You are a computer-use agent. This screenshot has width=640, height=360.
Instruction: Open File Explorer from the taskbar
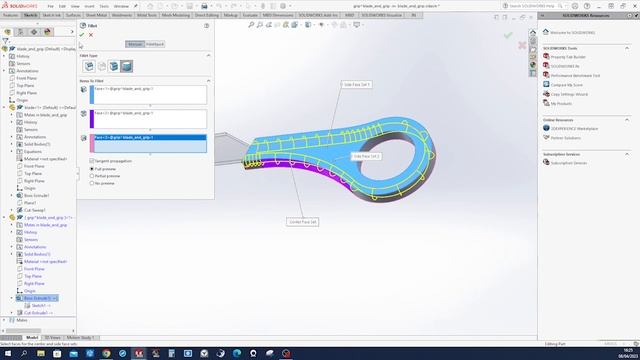click(41, 353)
